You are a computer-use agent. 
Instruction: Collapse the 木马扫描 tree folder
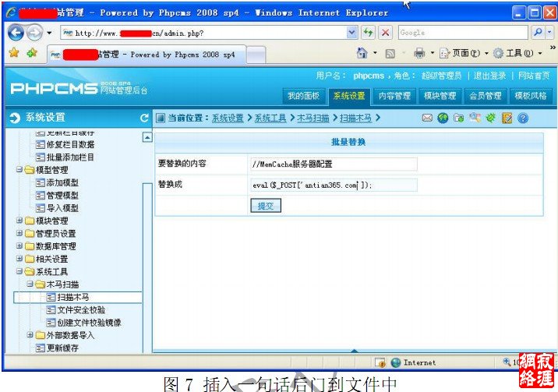point(30,284)
